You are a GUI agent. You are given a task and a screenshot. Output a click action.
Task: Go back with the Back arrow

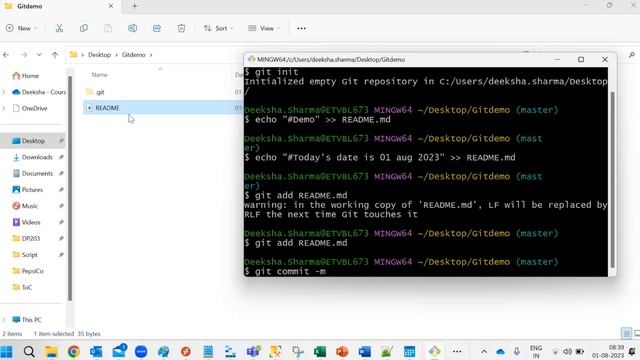tap(6, 55)
